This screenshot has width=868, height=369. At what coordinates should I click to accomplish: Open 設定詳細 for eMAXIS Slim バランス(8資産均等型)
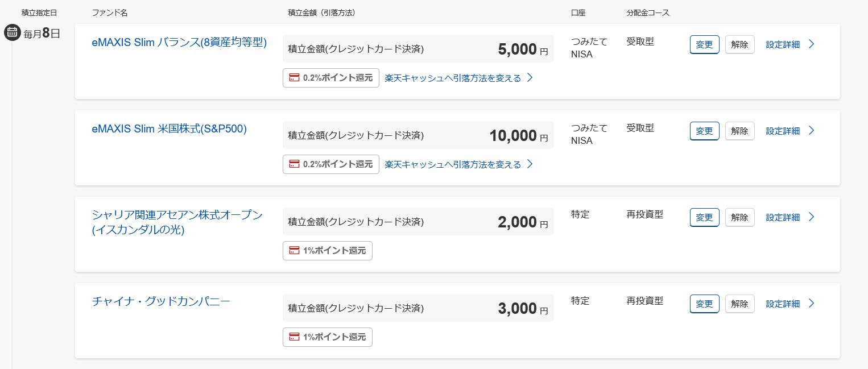coord(782,44)
